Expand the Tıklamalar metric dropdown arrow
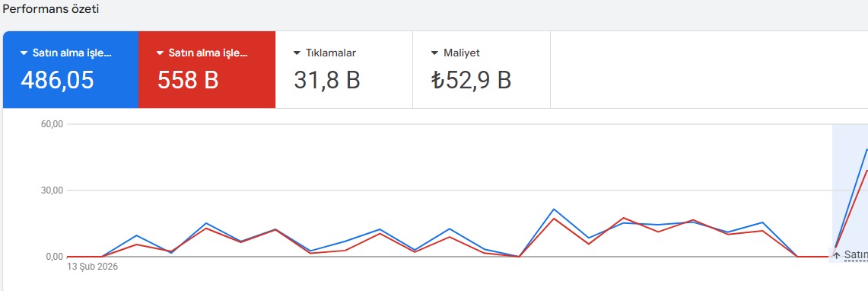 click(x=297, y=53)
